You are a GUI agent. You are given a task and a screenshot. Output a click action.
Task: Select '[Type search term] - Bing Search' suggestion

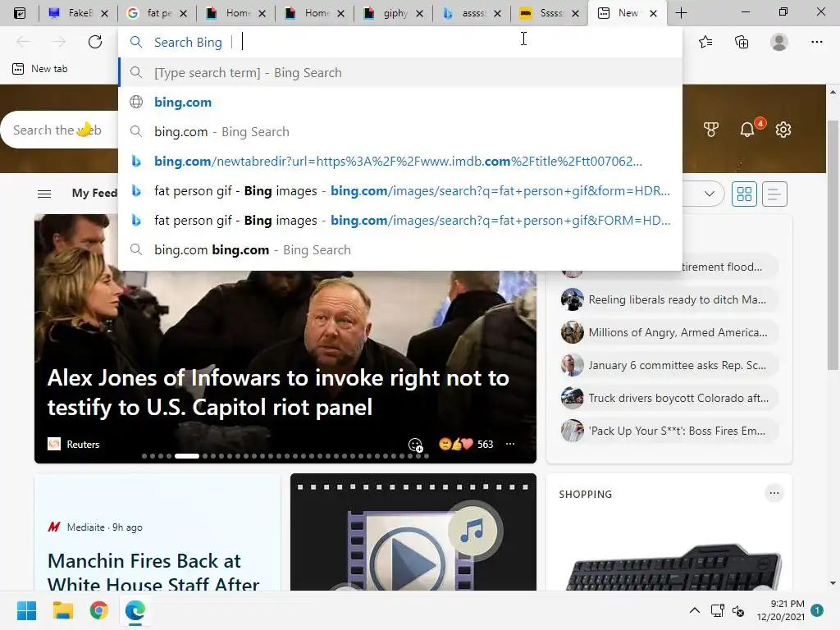pos(400,72)
